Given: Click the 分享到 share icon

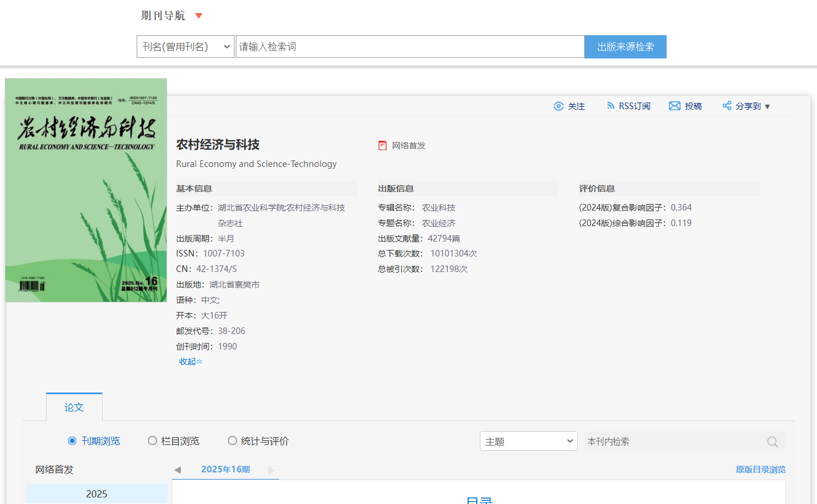Looking at the screenshot, I should pyautogui.click(x=727, y=106).
